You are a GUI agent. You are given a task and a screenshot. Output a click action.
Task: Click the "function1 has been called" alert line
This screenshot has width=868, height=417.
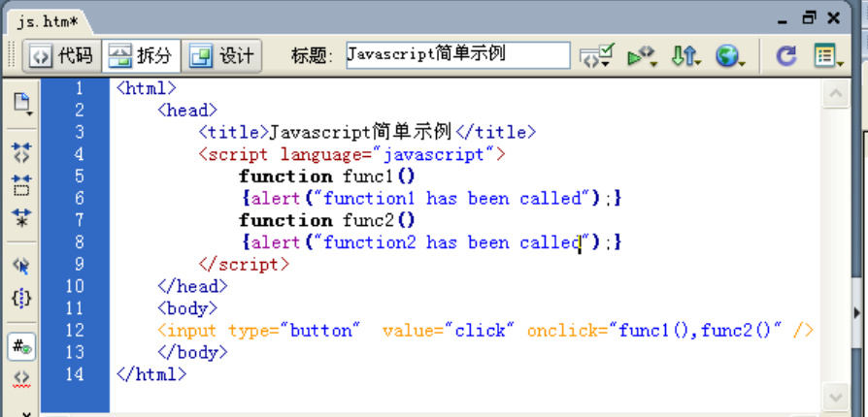coord(431,198)
